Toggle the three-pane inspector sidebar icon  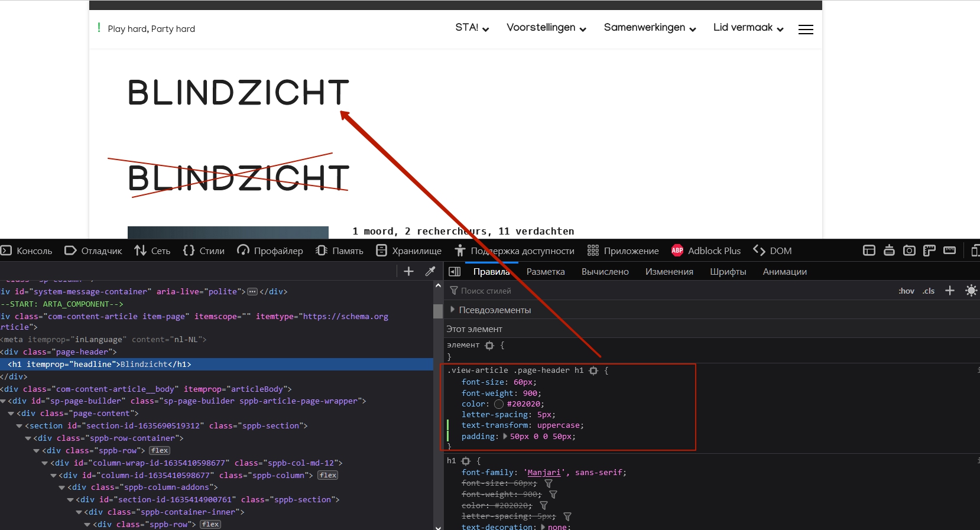455,272
